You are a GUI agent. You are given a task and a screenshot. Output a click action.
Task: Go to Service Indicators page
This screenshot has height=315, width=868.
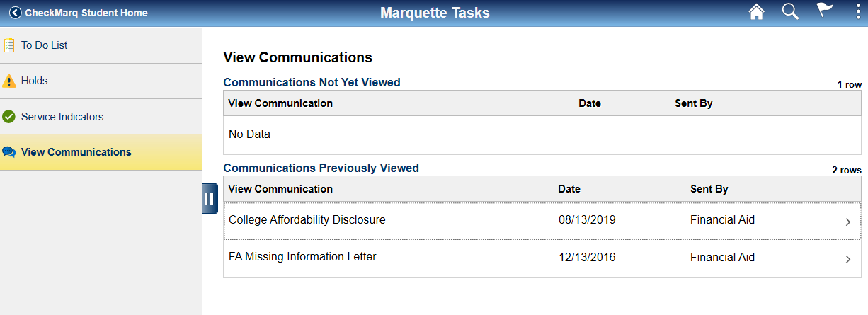click(x=62, y=117)
